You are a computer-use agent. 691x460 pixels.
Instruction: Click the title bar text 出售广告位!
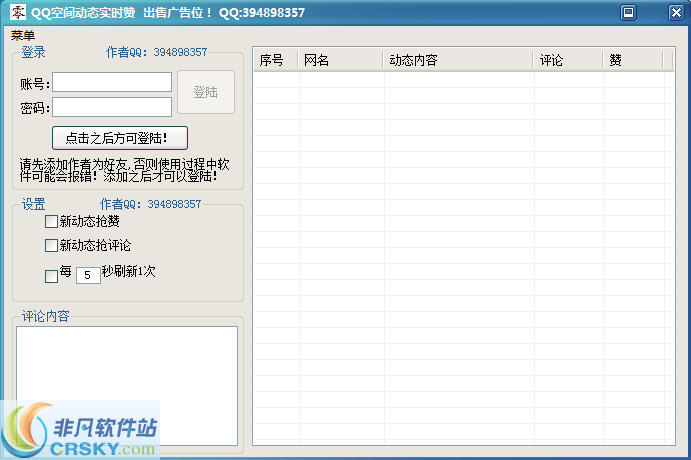(x=177, y=12)
